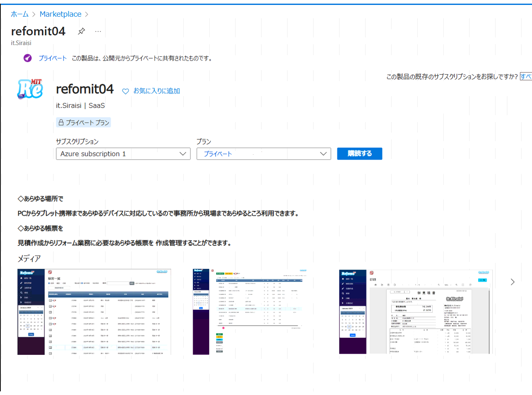This screenshot has width=532, height=395.
Task: Click the it.Siraisi subtitle under page title
Action: point(21,43)
